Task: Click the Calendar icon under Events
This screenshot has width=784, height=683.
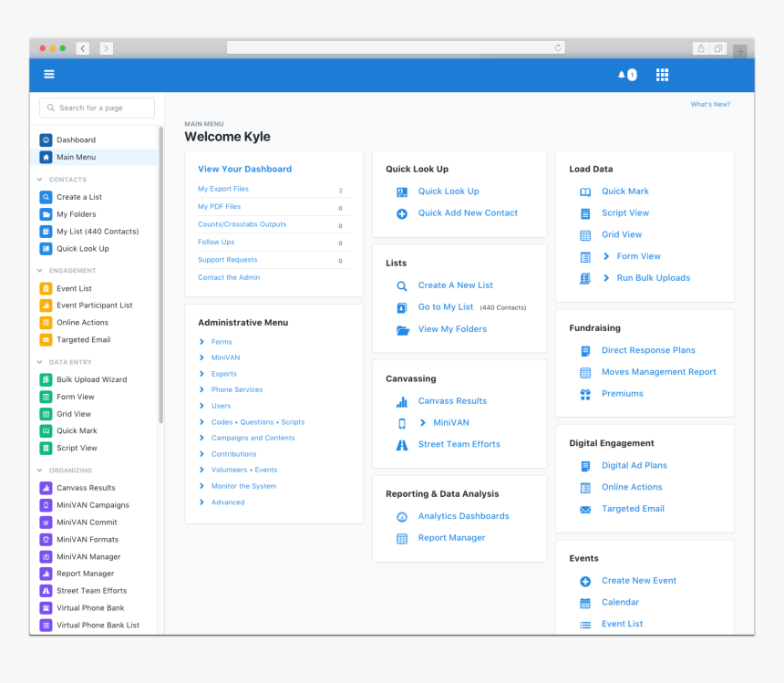Action: (x=585, y=603)
